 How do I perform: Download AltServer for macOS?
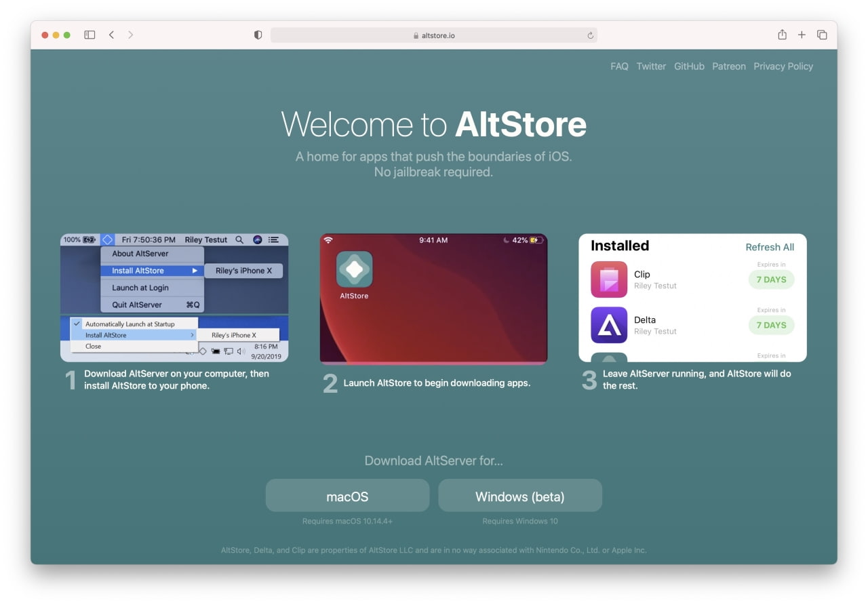click(347, 496)
